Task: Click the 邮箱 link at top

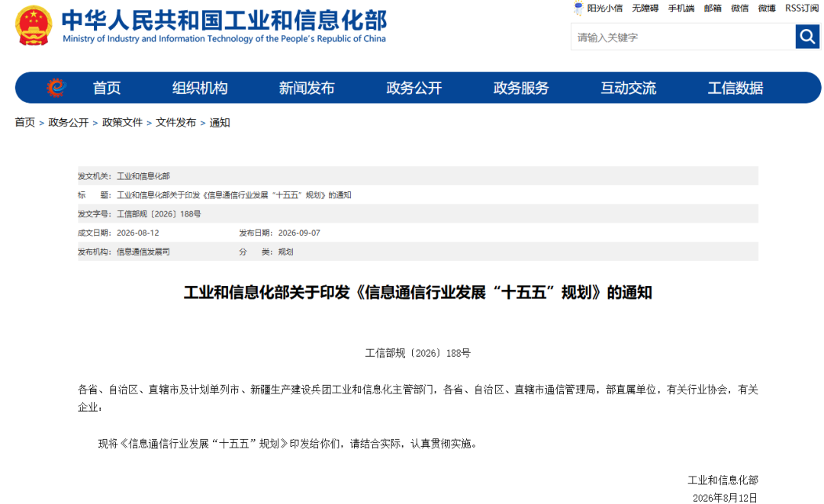Action: tap(713, 8)
